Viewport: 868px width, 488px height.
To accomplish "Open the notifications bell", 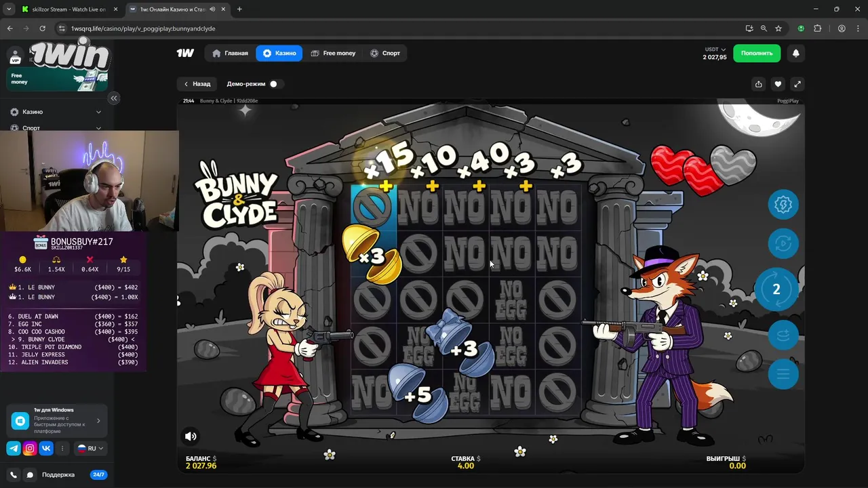I will pyautogui.click(x=796, y=53).
